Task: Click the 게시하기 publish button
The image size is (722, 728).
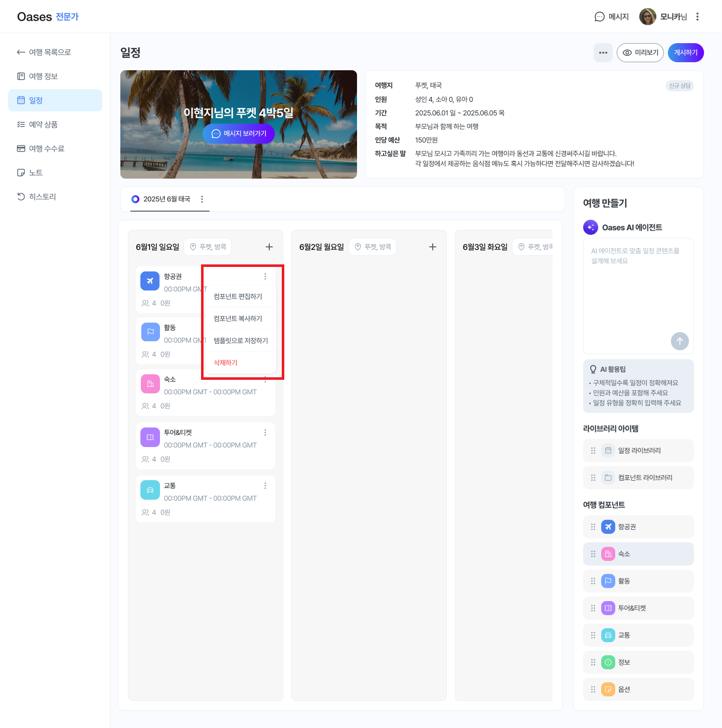Action: coord(685,53)
